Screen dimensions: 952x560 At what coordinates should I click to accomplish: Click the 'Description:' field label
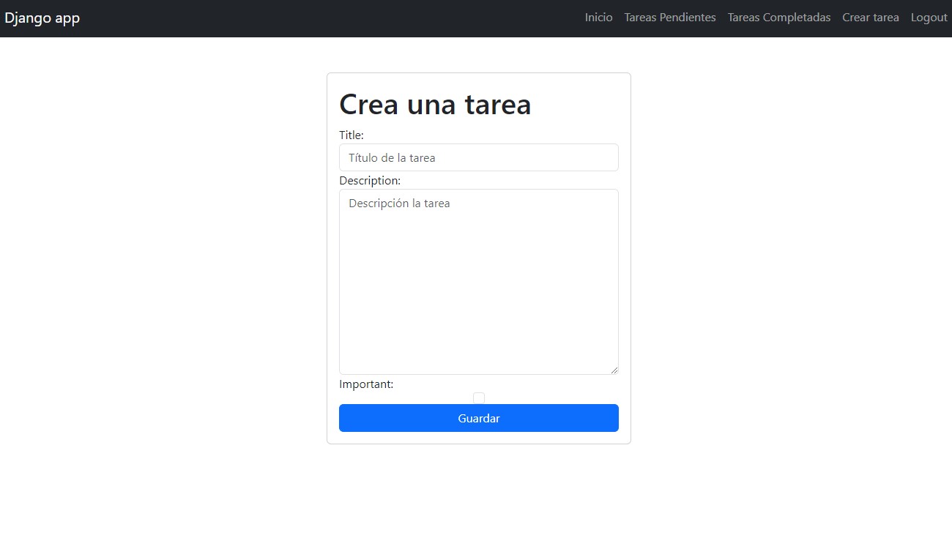point(370,180)
